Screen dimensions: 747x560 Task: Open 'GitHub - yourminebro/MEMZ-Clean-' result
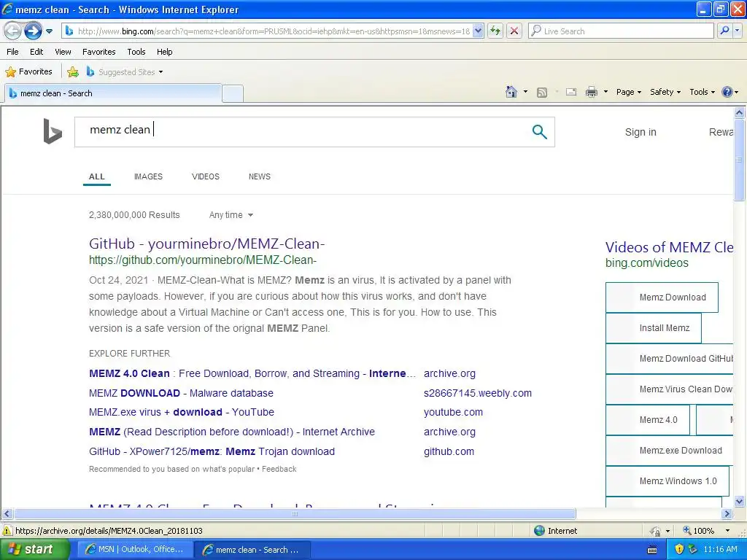click(206, 244)
